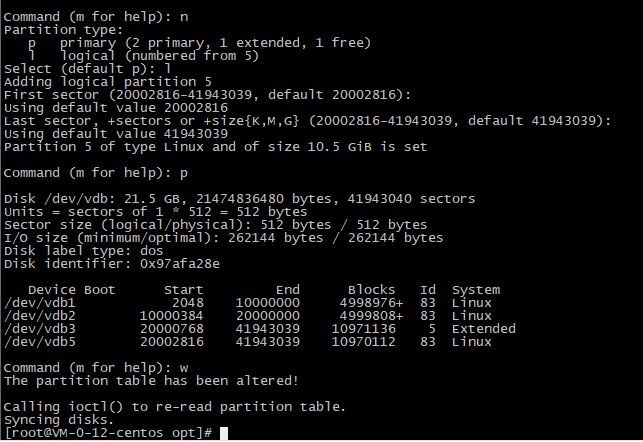Screen dimensions: 643x442
Task: Click the terminal cursor after the shell prompt
Action: tap(224, 433)
